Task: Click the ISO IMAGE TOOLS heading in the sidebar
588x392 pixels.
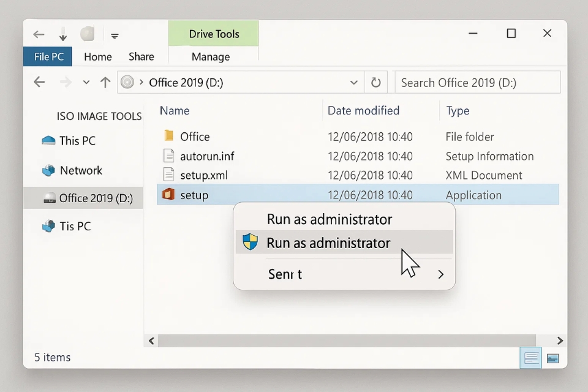Action: tap(99, 116)
